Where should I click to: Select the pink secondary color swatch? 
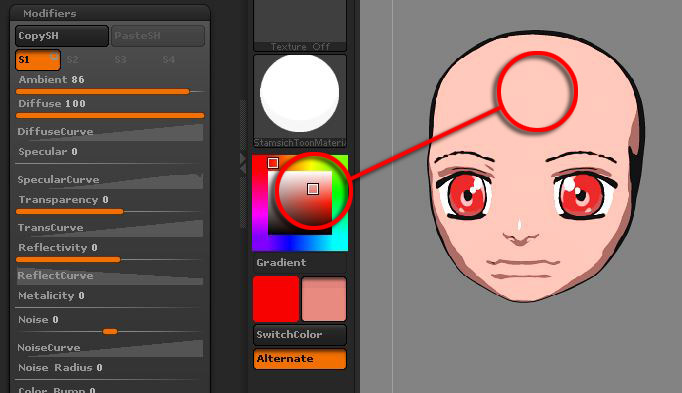click(x=324, y=299)
